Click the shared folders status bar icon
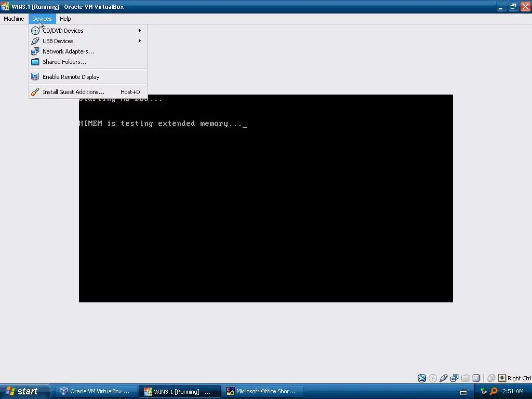The width and height of the screenshot is (532, 399). pyautogui.click(x=465, y=378)
